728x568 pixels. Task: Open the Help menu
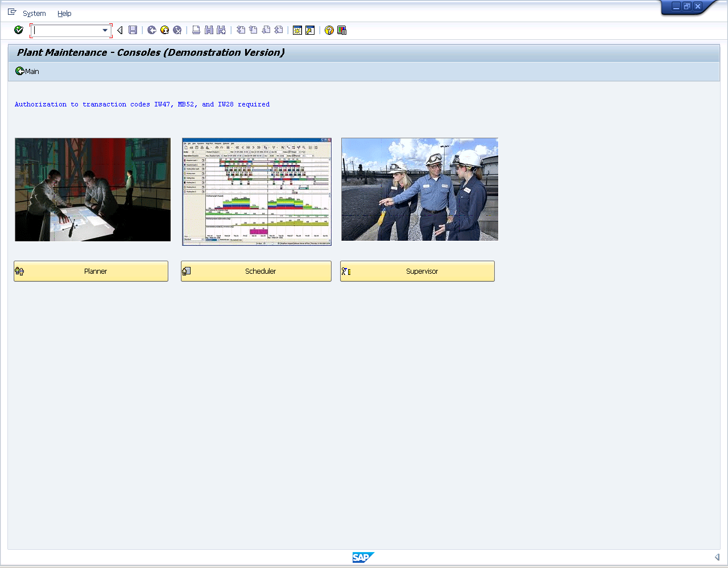coord(64,14)
